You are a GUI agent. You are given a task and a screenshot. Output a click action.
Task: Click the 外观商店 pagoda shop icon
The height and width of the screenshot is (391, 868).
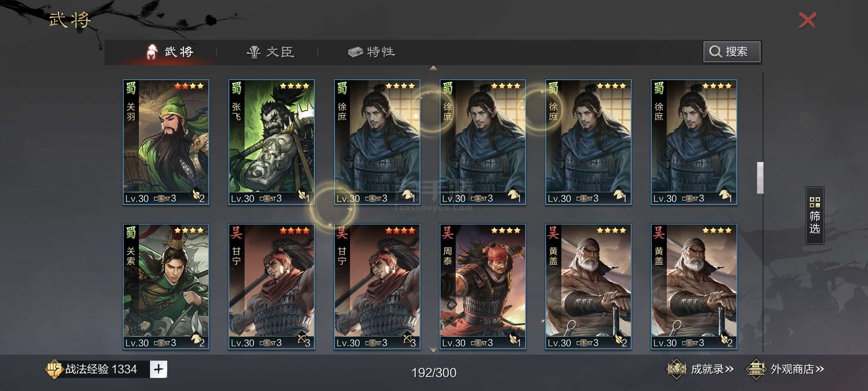[756, 369]
